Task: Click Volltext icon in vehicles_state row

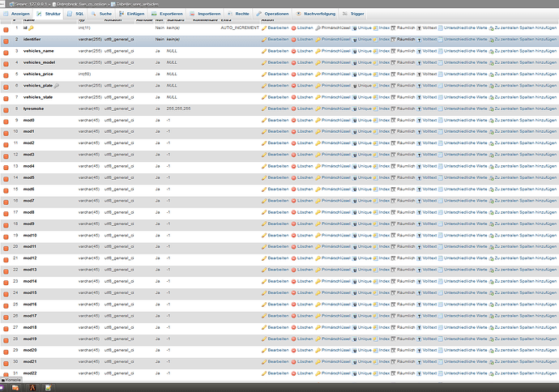Action: (420, 97)
